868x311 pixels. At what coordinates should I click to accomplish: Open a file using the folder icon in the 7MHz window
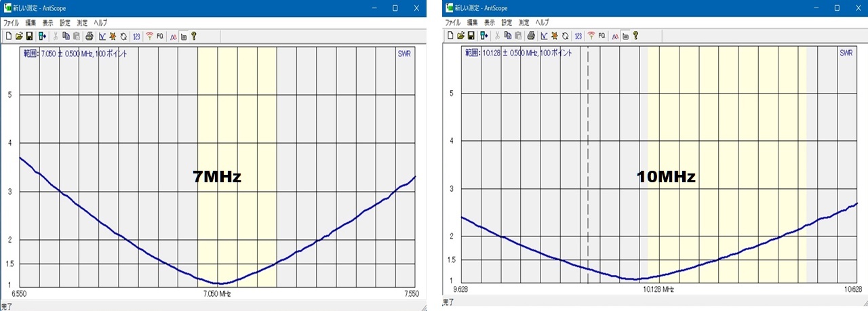coord(19,36)
